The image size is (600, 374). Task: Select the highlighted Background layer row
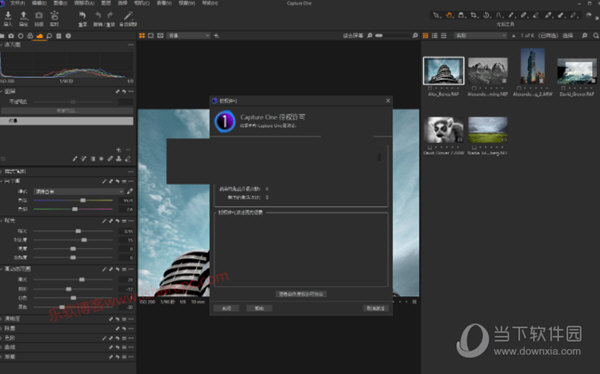pyautogui.click(x=67, y=121)
